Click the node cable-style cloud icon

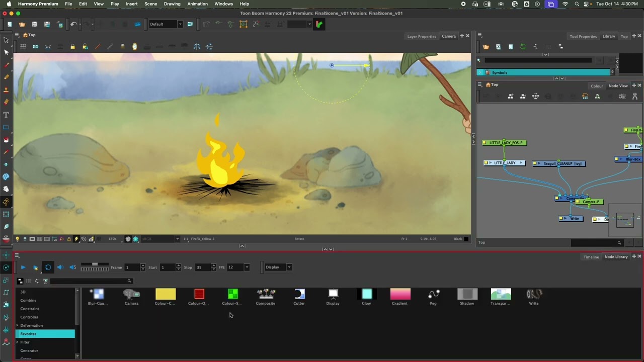tap(585, 96)
